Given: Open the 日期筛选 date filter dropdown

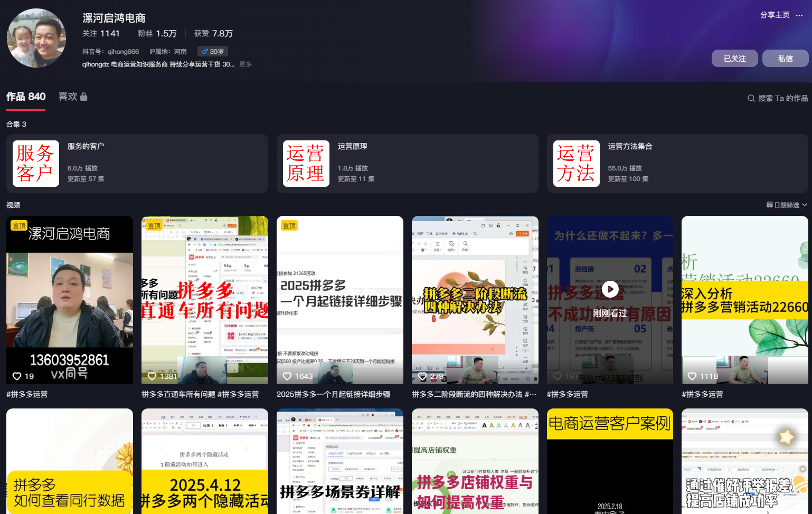Looking at the screenshot, I should coord(787,205).
